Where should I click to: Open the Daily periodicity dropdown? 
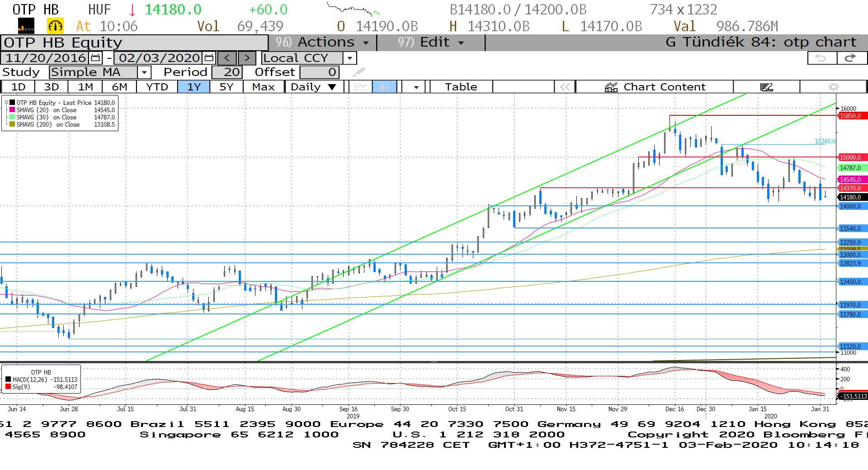314,87
